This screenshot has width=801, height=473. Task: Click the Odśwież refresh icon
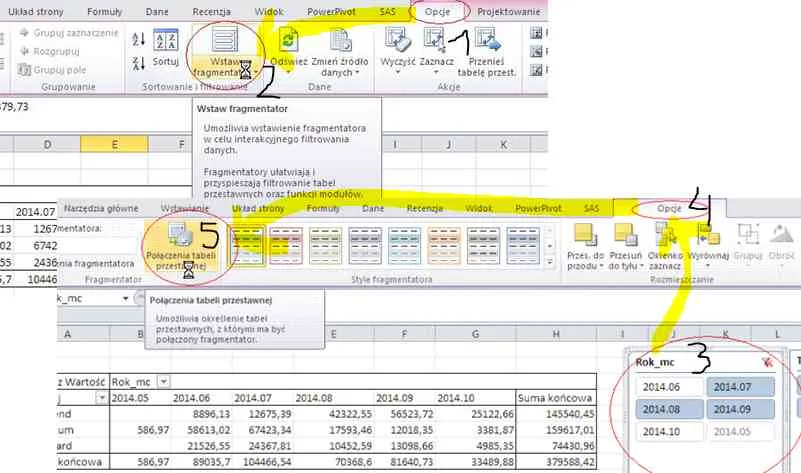pyautogui.click(x=290, y=40)
